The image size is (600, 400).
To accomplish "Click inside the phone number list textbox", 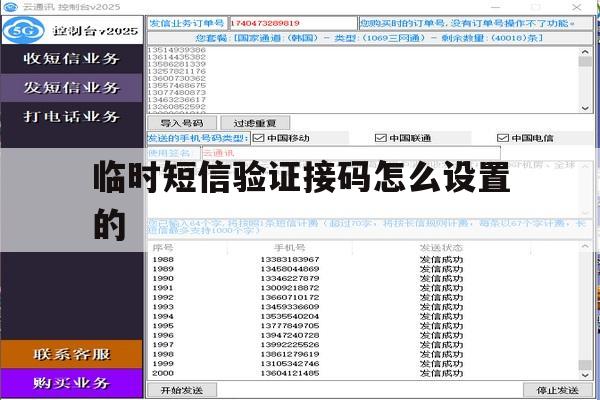I will pyautogui.click(x=364, y=80).
